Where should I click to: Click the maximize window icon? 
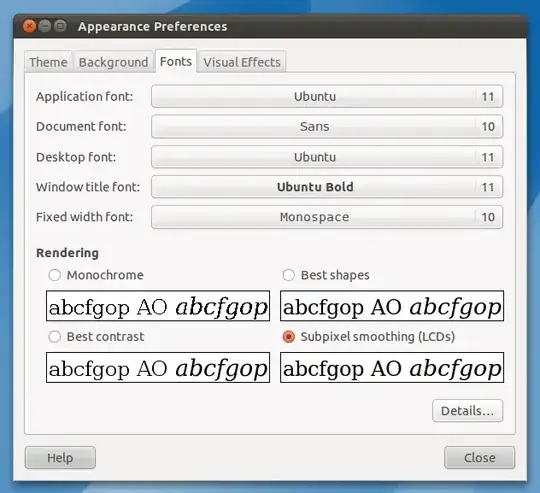61,26
